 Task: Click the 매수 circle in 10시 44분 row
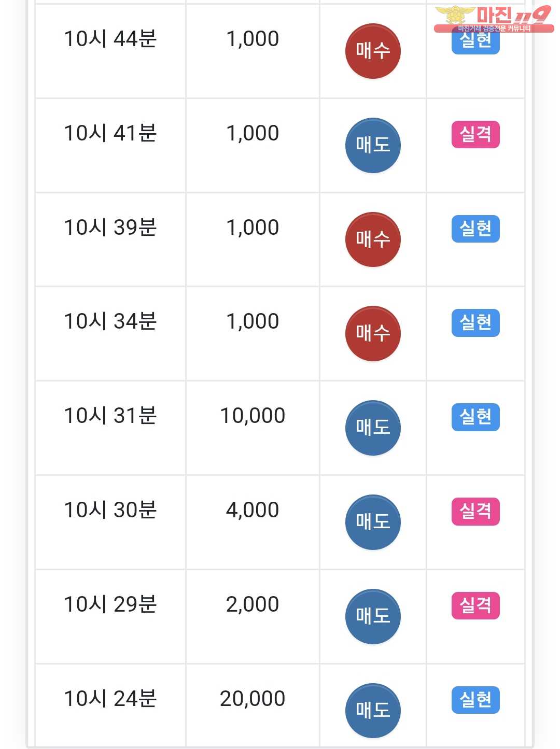373,51
